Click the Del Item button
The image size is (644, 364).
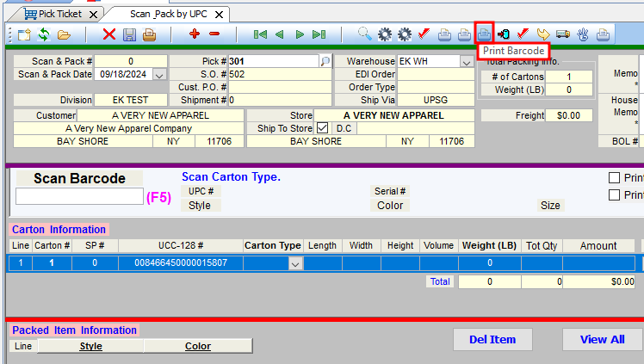click(x=492, y=339)
